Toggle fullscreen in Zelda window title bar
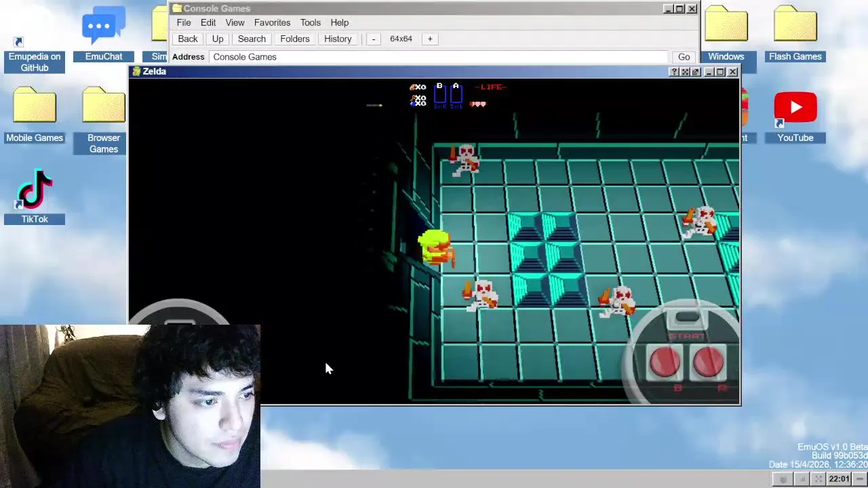This screenshot has height=488, width=868. tap(685, 72)
